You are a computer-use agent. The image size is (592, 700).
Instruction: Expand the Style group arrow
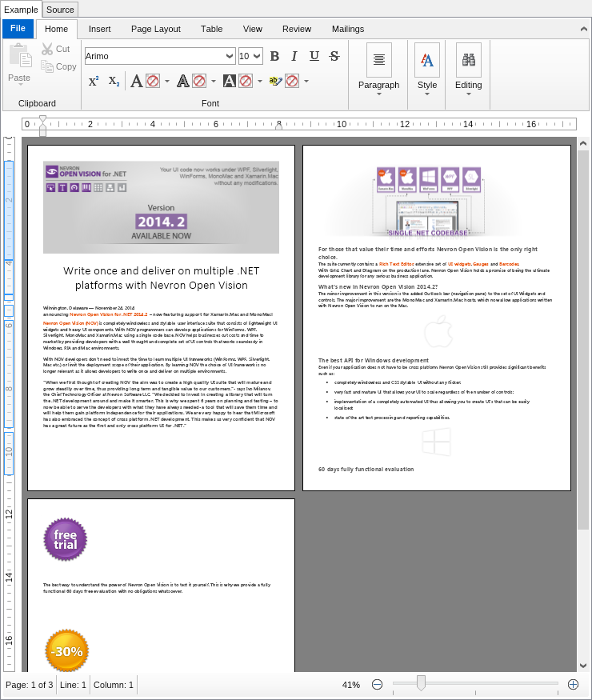[427, 94]
